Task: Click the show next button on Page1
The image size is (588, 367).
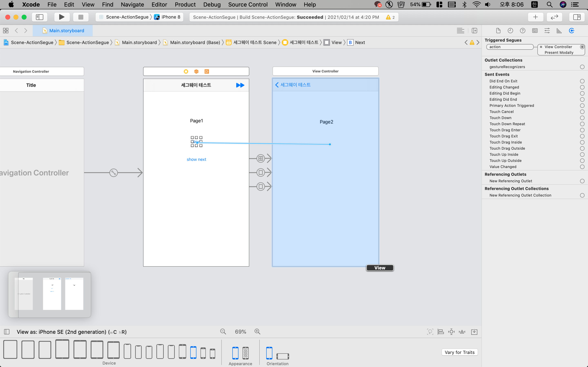Action: coord(196,159)
